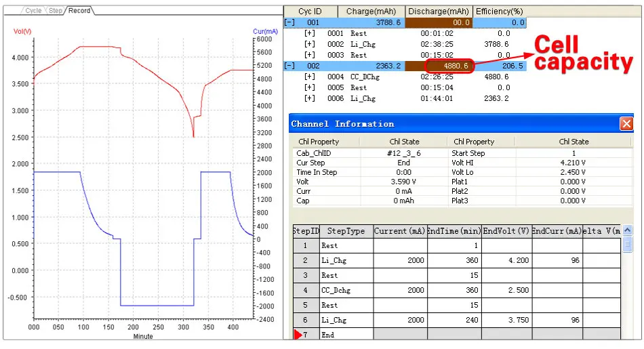Screen dimensions: 644x349
Task: Click the Charge(mAh) column header
Action: [371, 12]
